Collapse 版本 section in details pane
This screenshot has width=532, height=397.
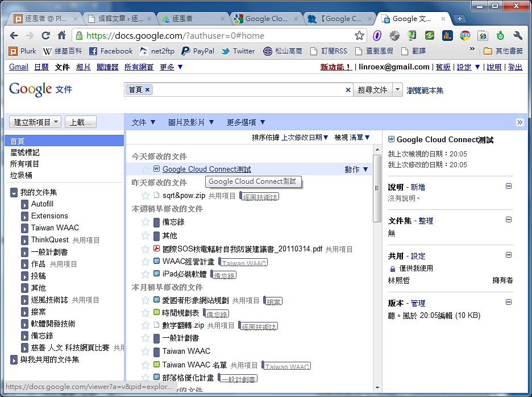(509, 302)
